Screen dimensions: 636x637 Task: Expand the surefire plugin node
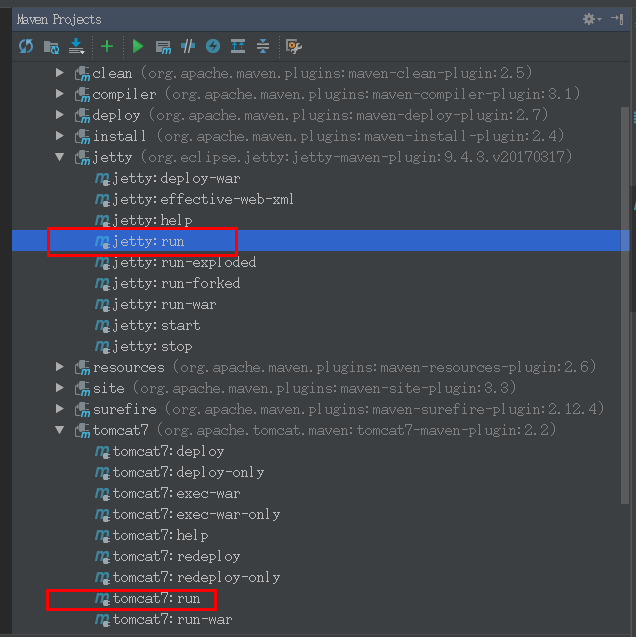pyautogui.click(x=60, y=409)
